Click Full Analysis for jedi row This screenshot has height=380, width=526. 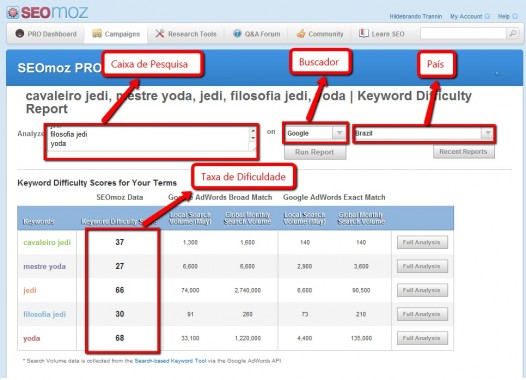tap(422, 290)
